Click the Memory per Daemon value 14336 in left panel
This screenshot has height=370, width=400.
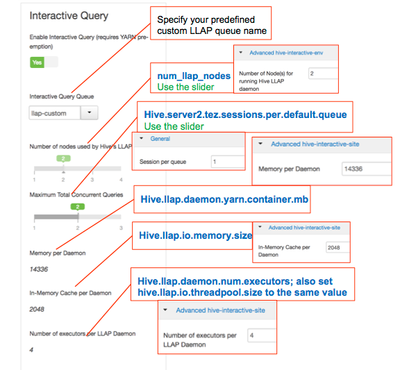click(39, 269)
